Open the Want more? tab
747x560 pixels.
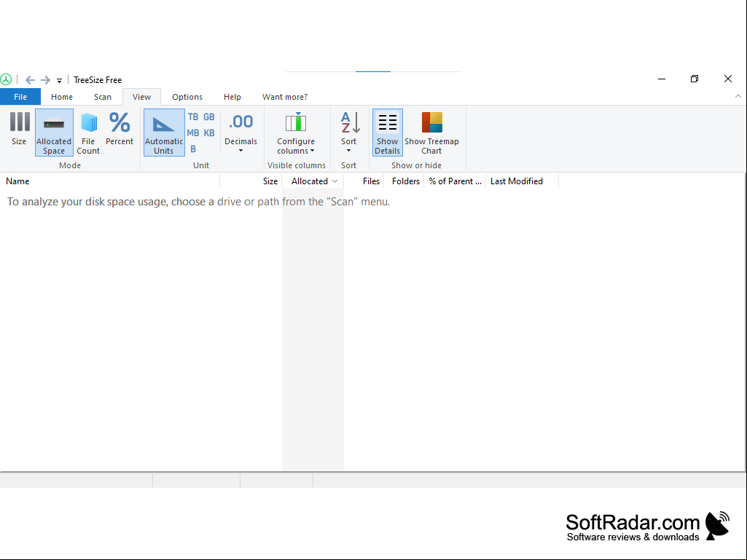285,97
